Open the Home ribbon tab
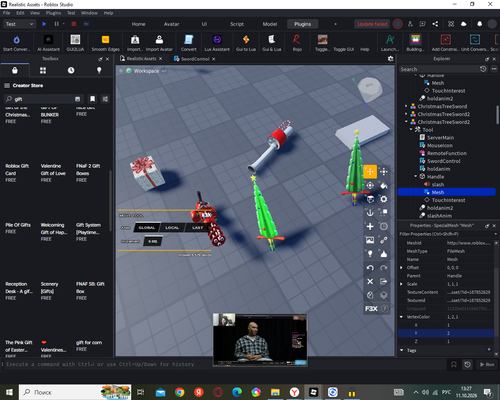Image resolution: width=500 pixels, height=400 pixels. pos(138,24)
